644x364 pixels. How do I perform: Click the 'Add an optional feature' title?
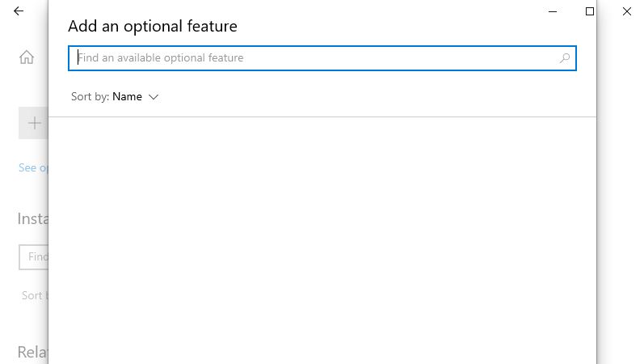tap(153, 27)
